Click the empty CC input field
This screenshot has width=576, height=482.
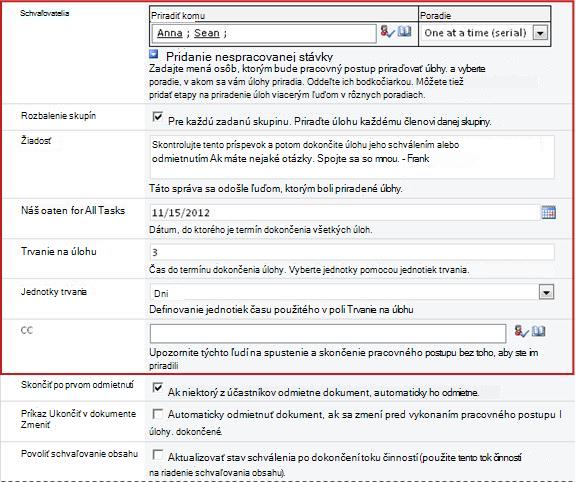(x=328, y=334)
